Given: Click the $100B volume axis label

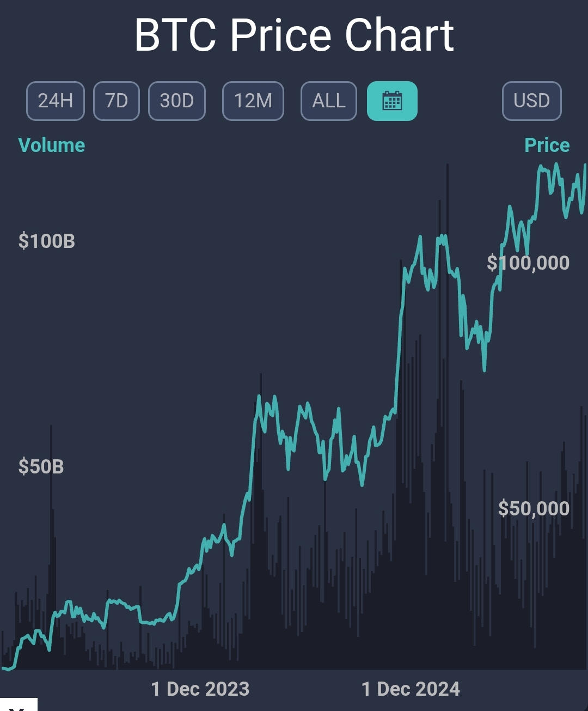Looking at the screenshot, I should tap(47, 241).
